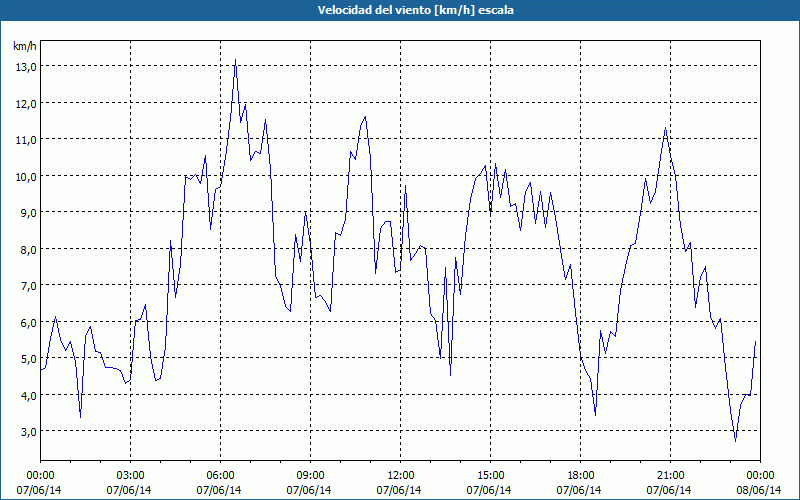The image size is (800, 500).
Task: Click the 09:00 time axis label
Action: 310,476
